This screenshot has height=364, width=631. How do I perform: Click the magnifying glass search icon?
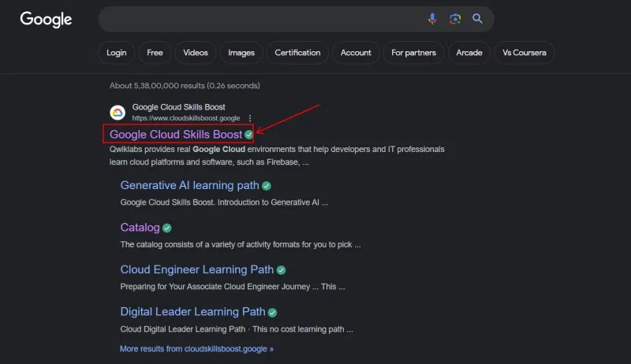(x=477, y=18)
